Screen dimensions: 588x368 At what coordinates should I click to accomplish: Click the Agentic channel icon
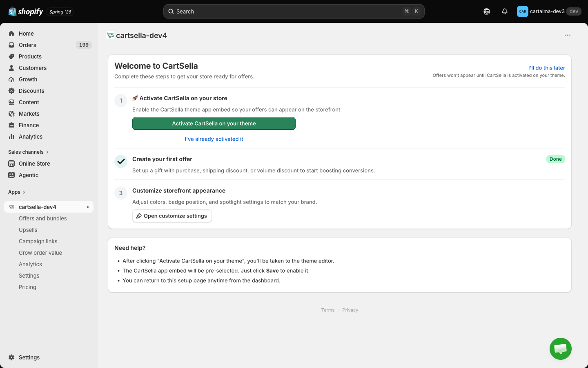click(x=11, y=175)
